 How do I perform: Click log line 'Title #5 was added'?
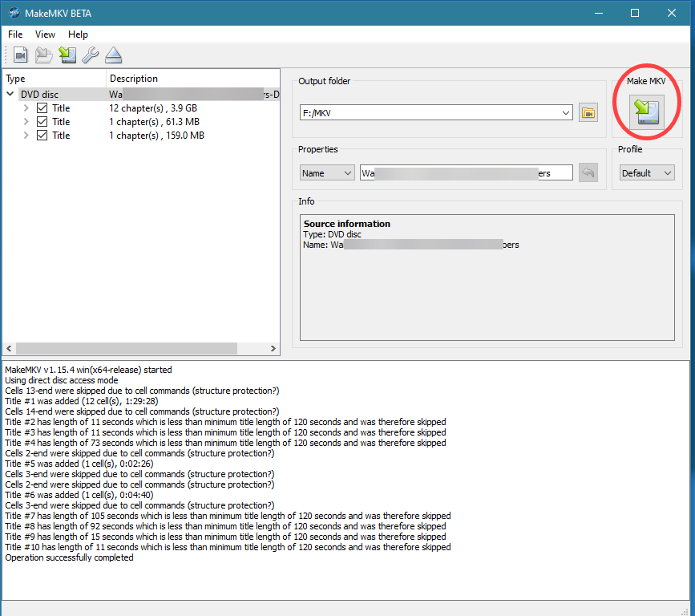tap(79, 464)
